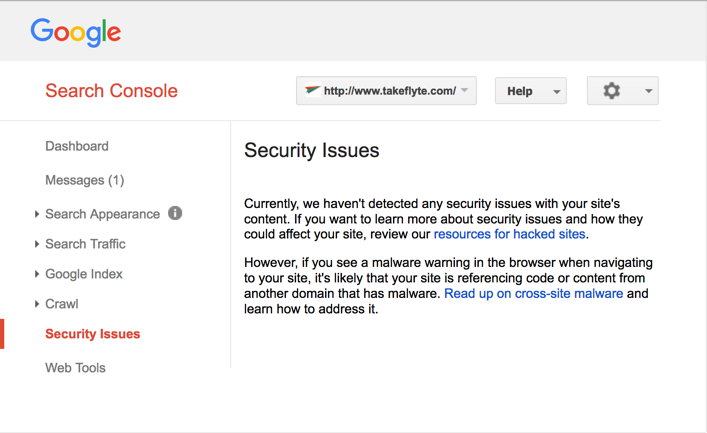Open the resources for hacked sites link
707x433 pixels.
[x=510, y=234]
